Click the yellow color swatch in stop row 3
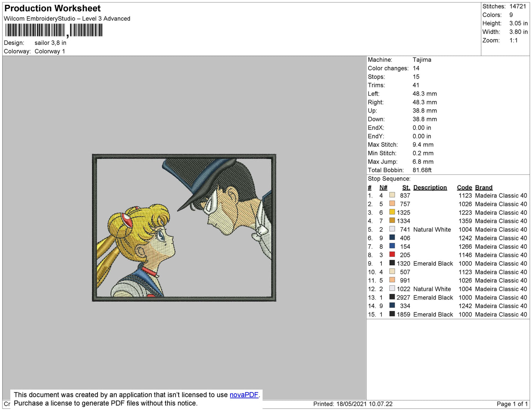Screen dimensions: 532x411 click(392, 212)
